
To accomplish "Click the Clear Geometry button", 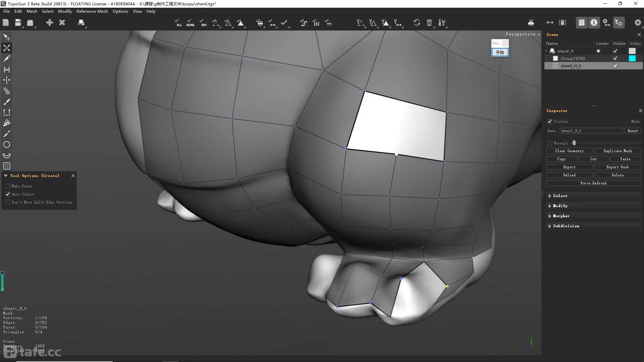I will [569, 151].
